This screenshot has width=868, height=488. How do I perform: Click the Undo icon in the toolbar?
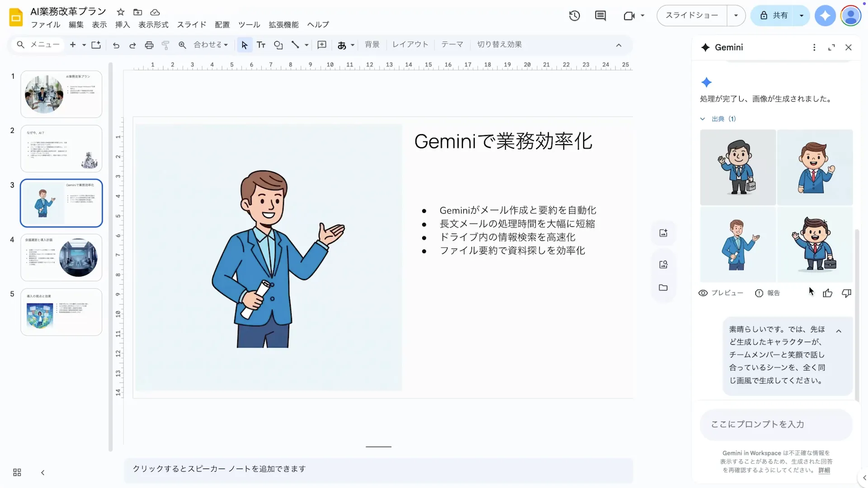(116, 45)
